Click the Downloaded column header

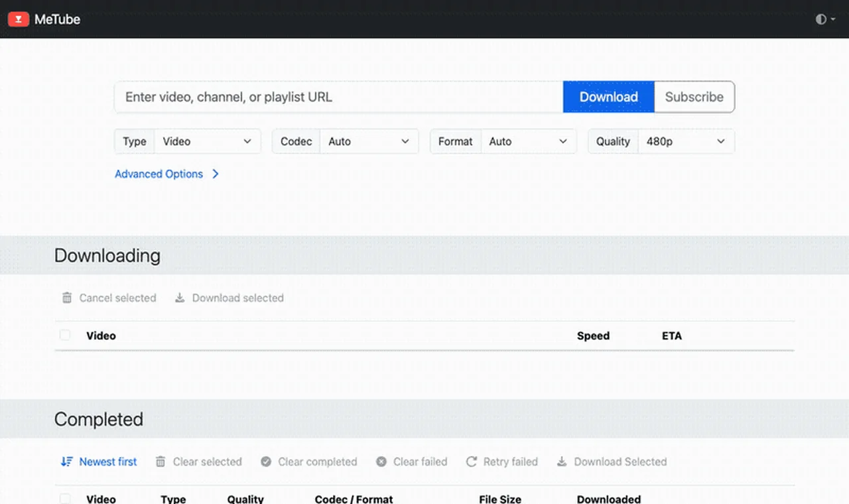click(609, 499)
